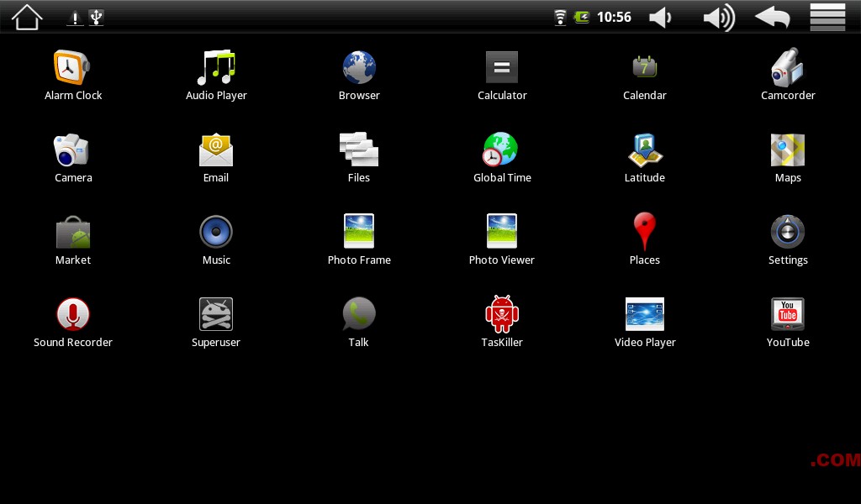
Task: Launch the Camcorder app
Action: [787, 68]
